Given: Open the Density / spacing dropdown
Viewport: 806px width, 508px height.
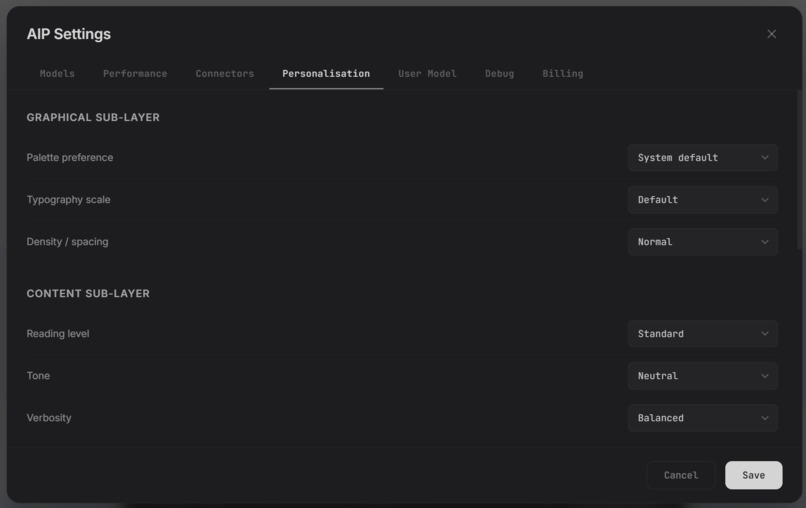Looking at the screenshot, I should point(702,242).
